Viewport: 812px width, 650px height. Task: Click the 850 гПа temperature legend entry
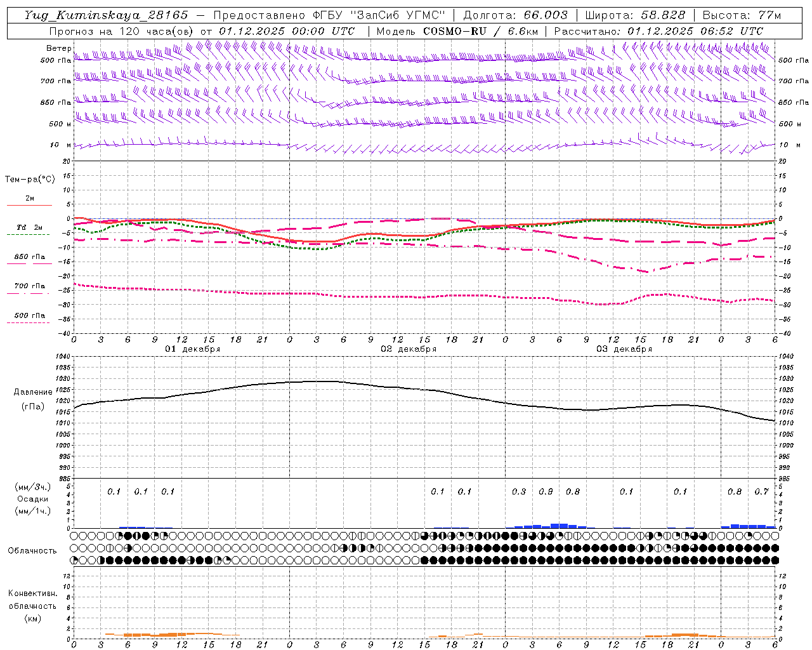pyautogui.click(x=29, y=257)
